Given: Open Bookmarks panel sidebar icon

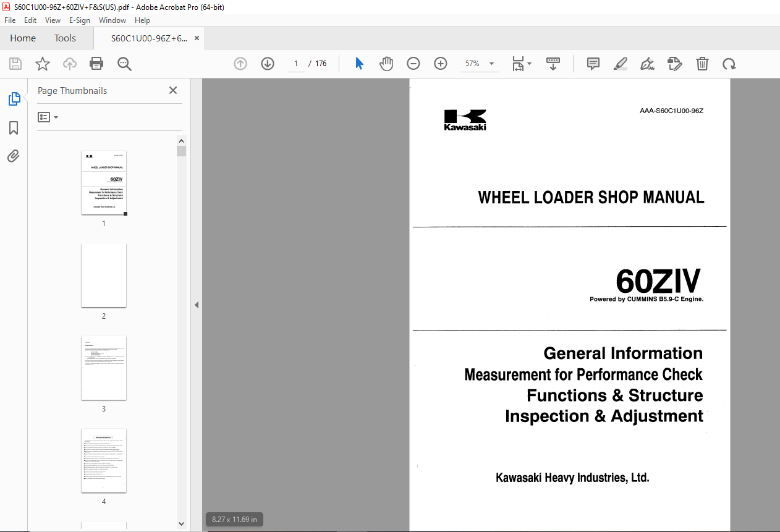Looking at the screenshot, I should point(14,128).
